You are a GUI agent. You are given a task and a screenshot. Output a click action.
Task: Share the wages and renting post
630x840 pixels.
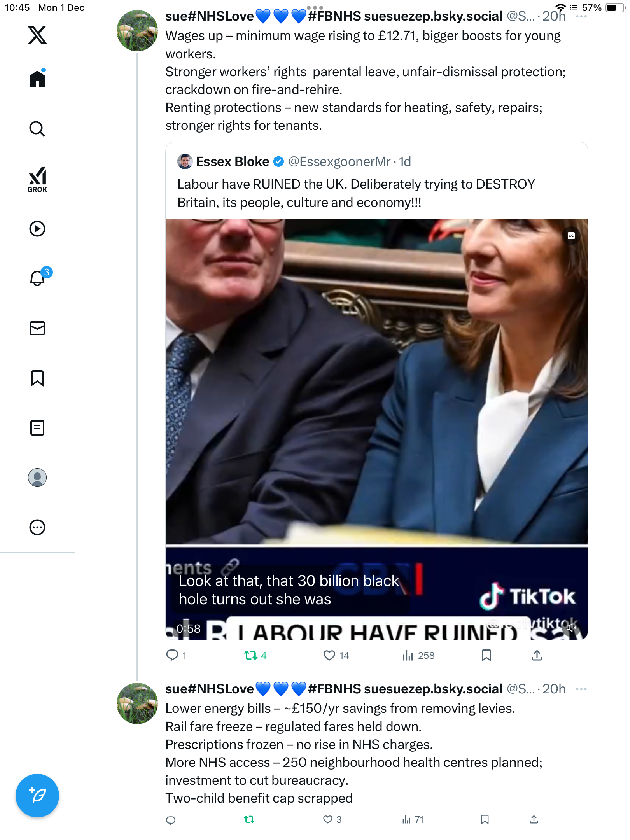(537, 656)
